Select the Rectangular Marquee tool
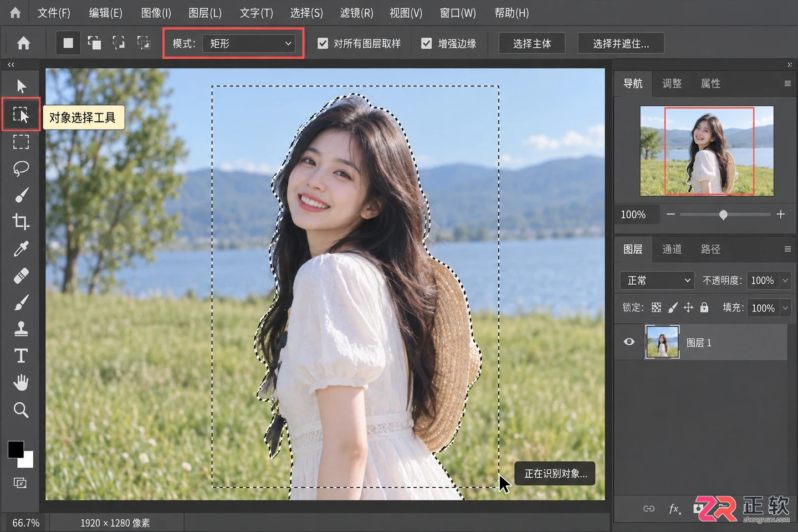Screen dimensions: 798x532 pyautogui.click(x=21, y=142)
